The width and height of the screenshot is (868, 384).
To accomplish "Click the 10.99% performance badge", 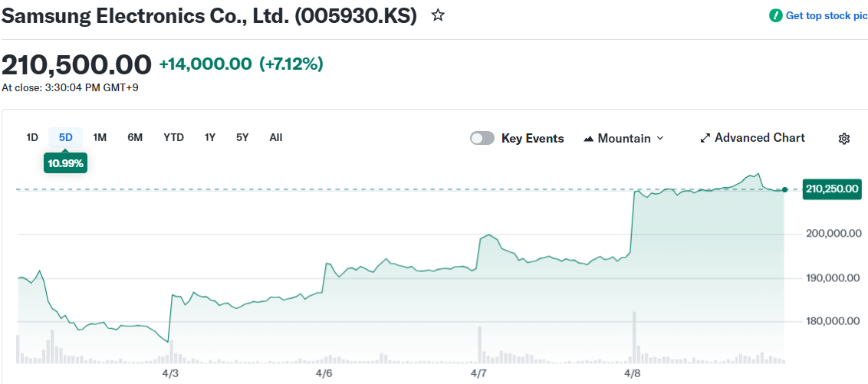I will click(x=65, y=164).
